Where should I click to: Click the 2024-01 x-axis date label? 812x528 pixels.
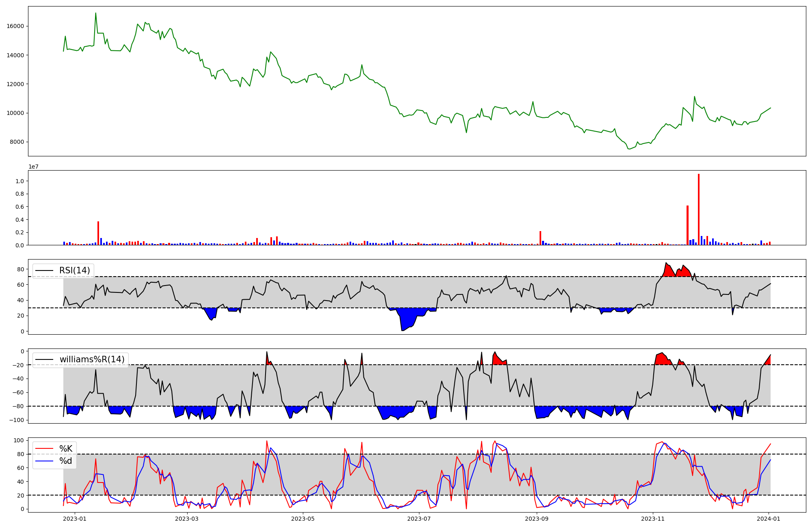point(769,519)
